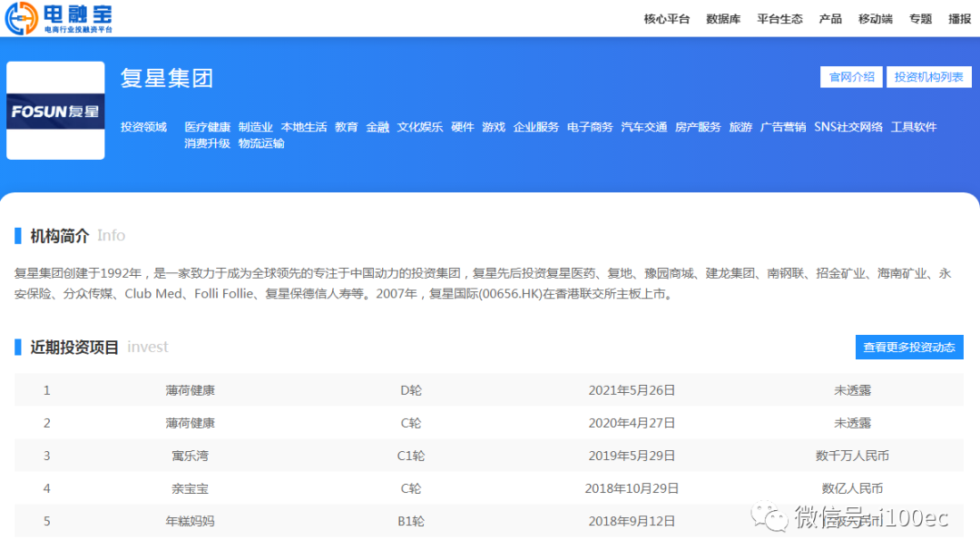Select the 医疗健康 investment field tag

pos(208,127)
